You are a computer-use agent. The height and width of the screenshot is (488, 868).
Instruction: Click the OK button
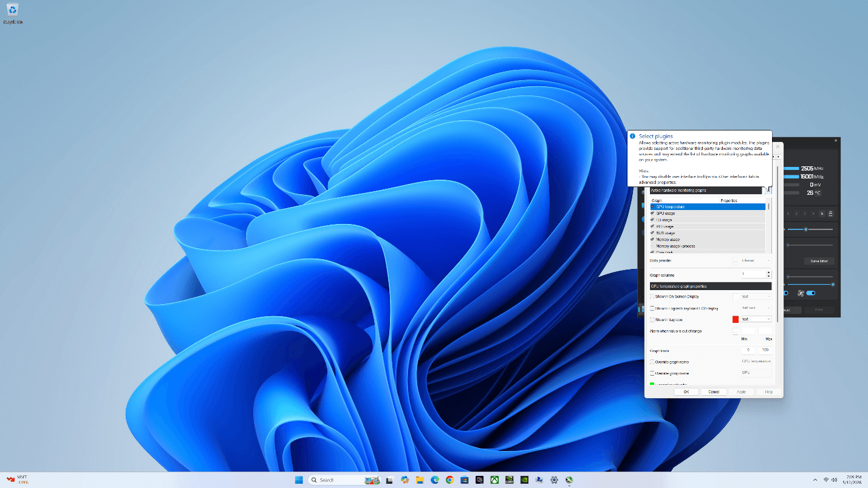pos(686,392)
